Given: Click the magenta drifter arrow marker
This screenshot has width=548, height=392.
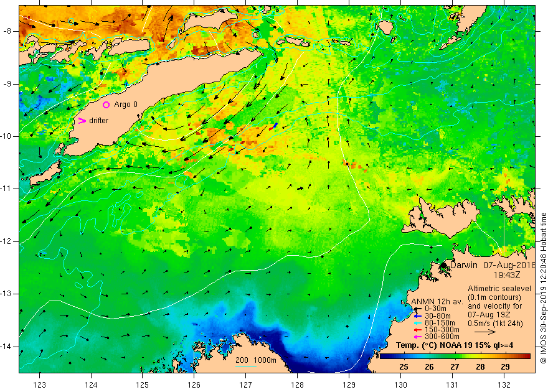Looking at the screenshot, I should 82,121.
